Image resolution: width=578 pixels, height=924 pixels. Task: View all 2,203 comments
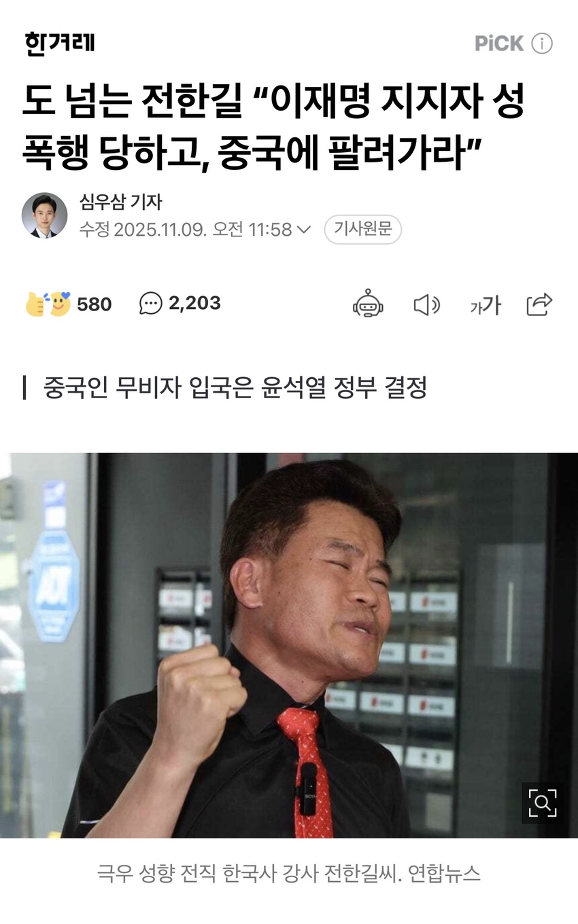[x=194, y=303]
